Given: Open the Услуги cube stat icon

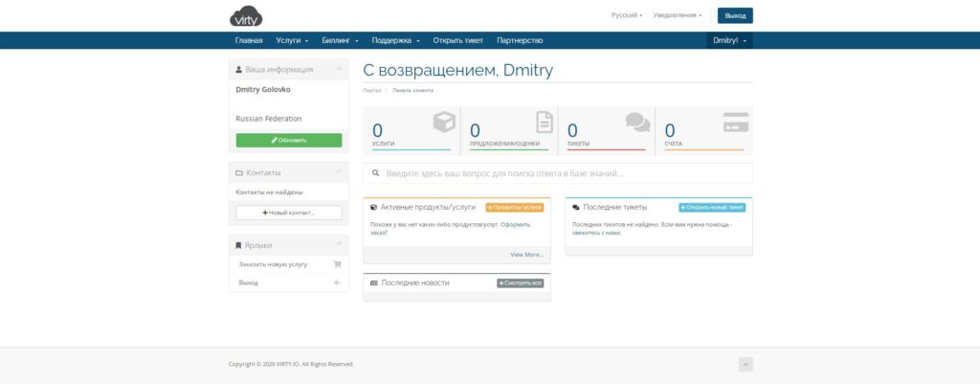Looking at the screenshot, I should tap(444, 122).
